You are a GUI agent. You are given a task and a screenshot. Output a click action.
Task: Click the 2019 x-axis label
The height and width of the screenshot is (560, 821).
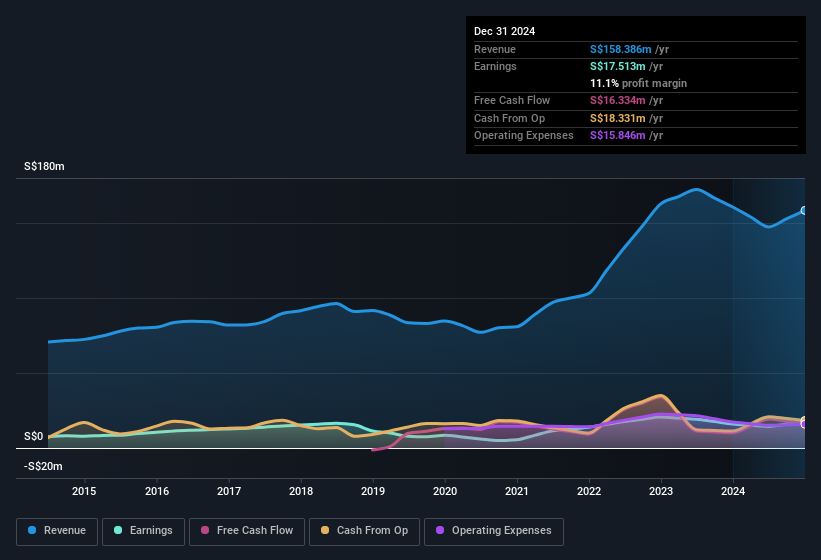tap(373, 491)
